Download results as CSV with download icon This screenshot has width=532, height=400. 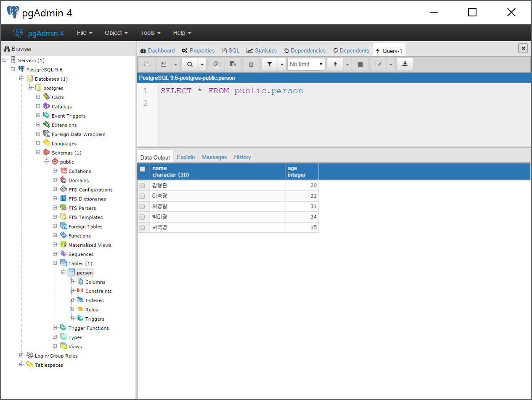pos(405,64)
